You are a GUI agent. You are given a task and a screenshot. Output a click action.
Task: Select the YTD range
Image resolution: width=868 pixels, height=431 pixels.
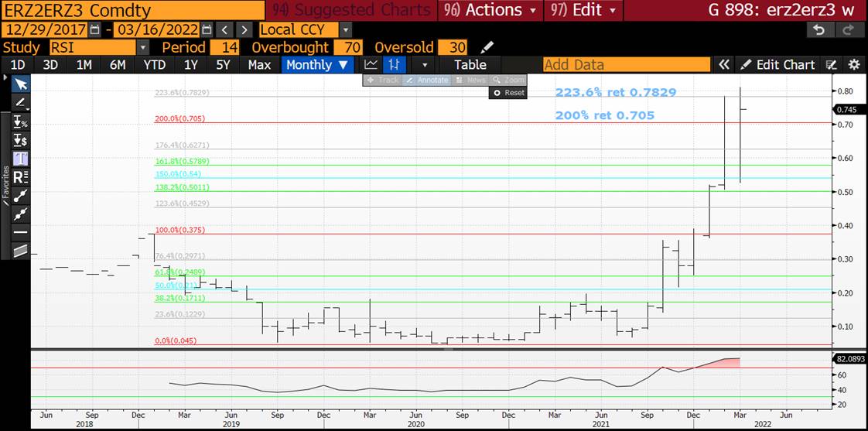click(155, 65)
